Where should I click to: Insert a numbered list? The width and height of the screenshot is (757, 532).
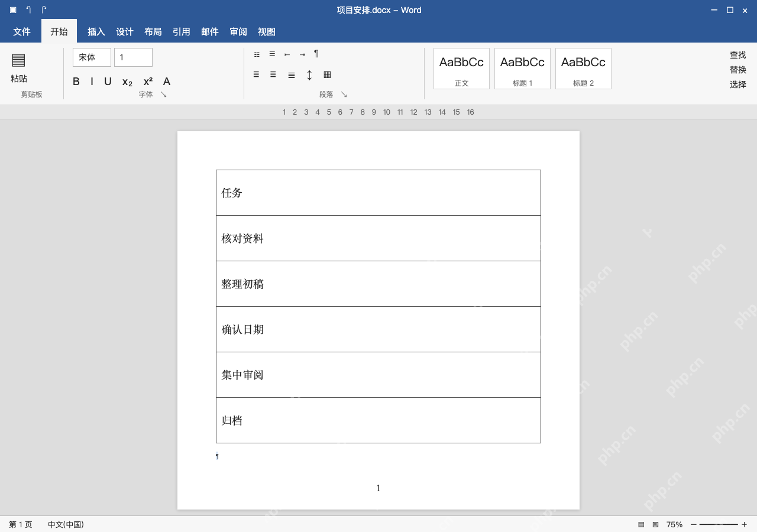pos(272,54)
